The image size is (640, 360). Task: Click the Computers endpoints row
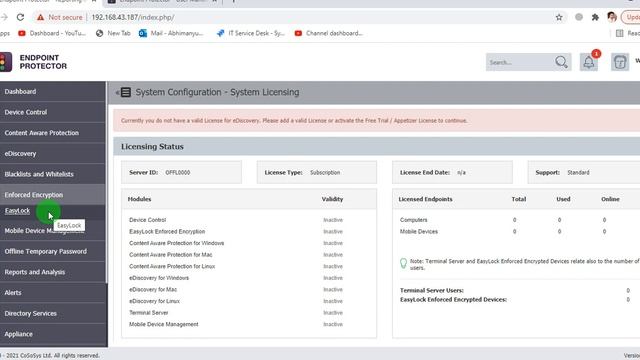point(516,220)
